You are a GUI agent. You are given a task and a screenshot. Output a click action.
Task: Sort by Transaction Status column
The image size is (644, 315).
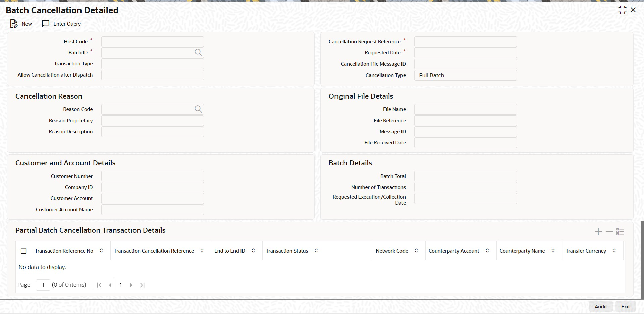point(316,251)
